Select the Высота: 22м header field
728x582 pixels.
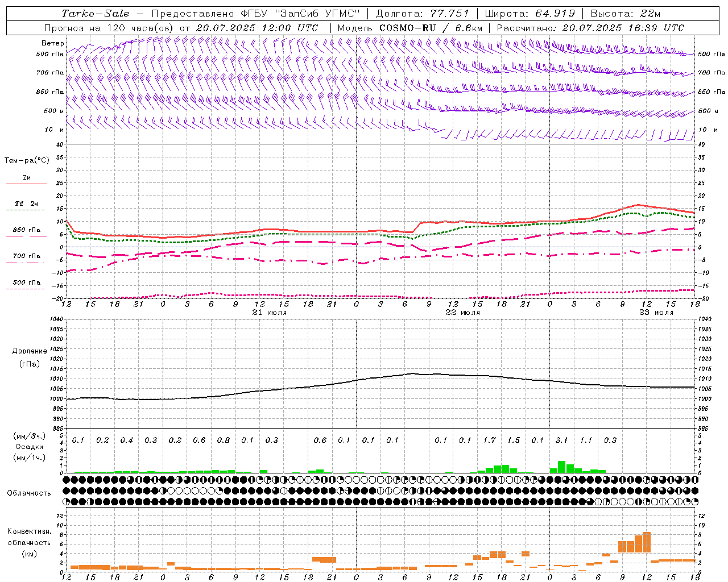point(625,14)
